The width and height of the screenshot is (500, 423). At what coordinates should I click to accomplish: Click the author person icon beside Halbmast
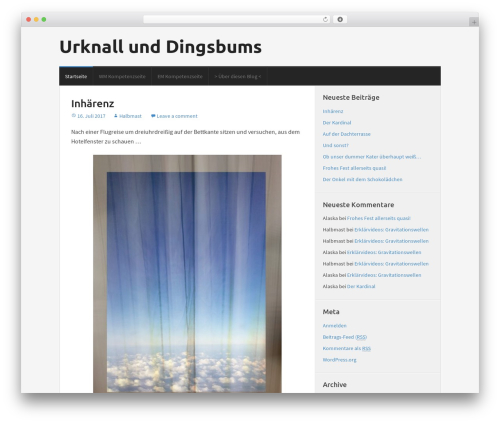coord(116,116)
